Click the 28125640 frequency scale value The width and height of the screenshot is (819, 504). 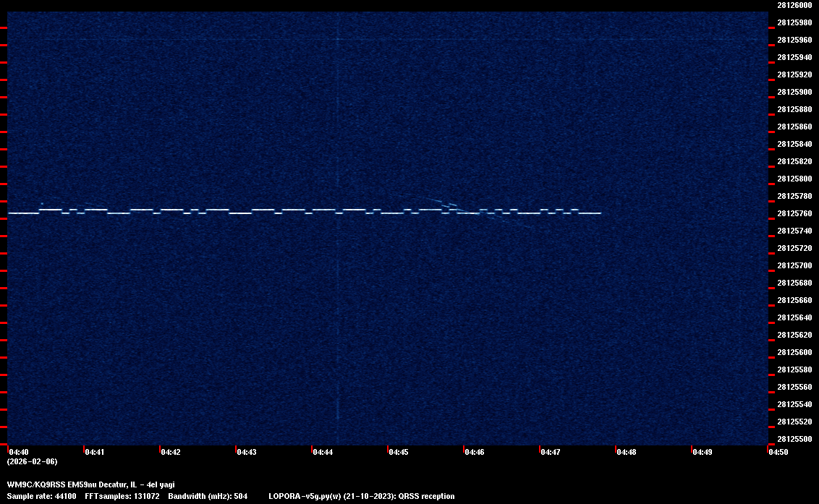pyautogui.click(x=794, y=317)
